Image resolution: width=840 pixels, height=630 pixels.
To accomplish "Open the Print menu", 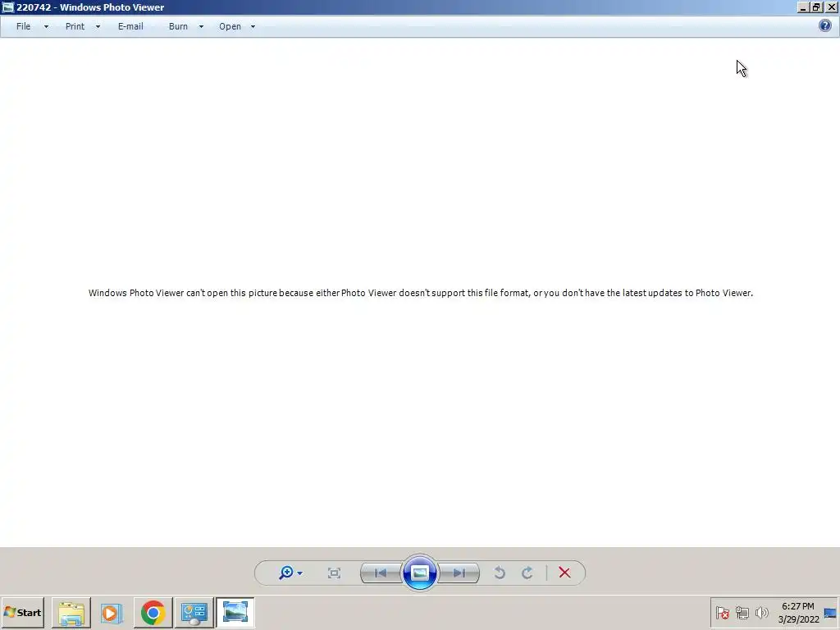I will tap(75, 26).
